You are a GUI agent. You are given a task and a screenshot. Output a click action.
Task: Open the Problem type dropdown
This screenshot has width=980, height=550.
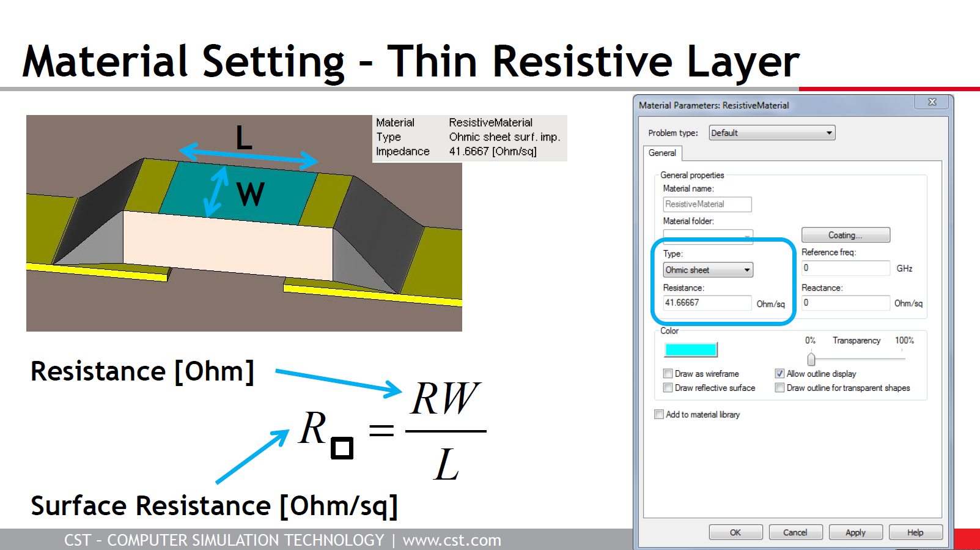tap(772, 133)
